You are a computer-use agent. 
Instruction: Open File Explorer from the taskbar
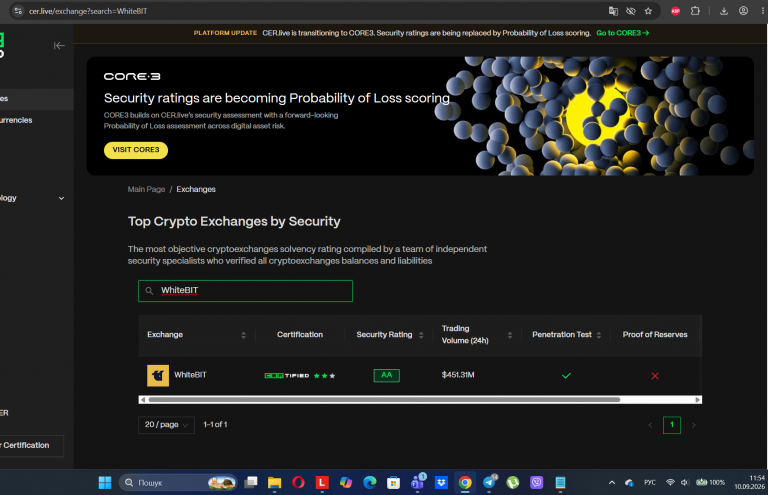[274, 483]
